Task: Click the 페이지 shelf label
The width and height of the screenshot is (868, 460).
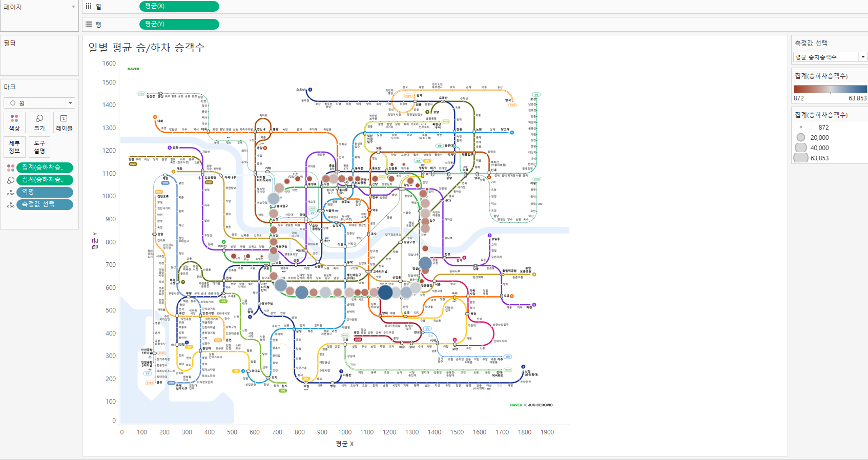Action: tap(13, 7)
